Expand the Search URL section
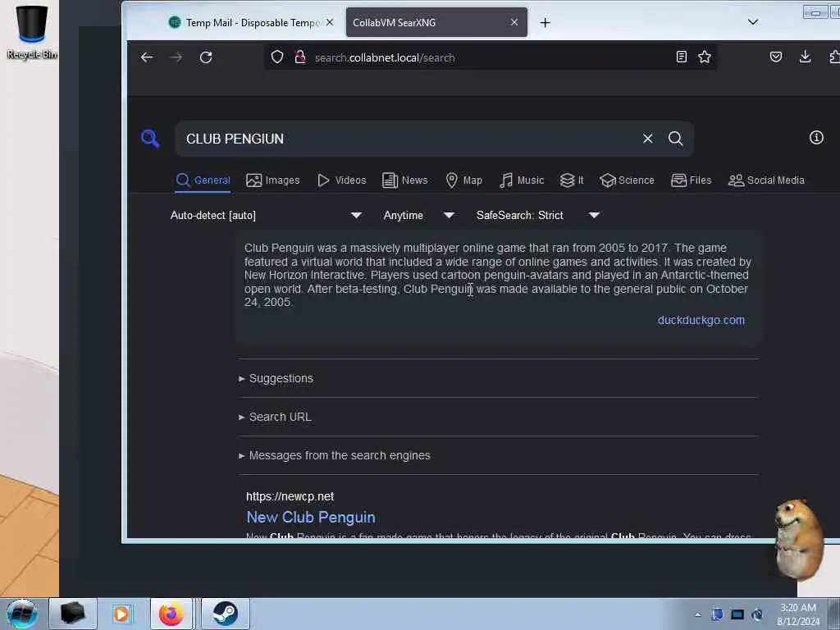840x630 pixels. [275, 417]
